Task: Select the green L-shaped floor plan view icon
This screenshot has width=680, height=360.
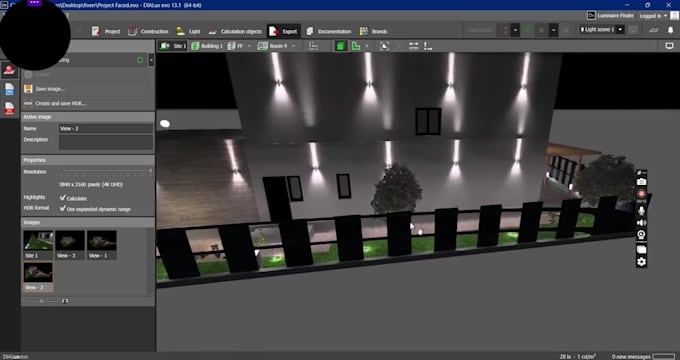Action: pyautogui.click(x=356, y=46)
